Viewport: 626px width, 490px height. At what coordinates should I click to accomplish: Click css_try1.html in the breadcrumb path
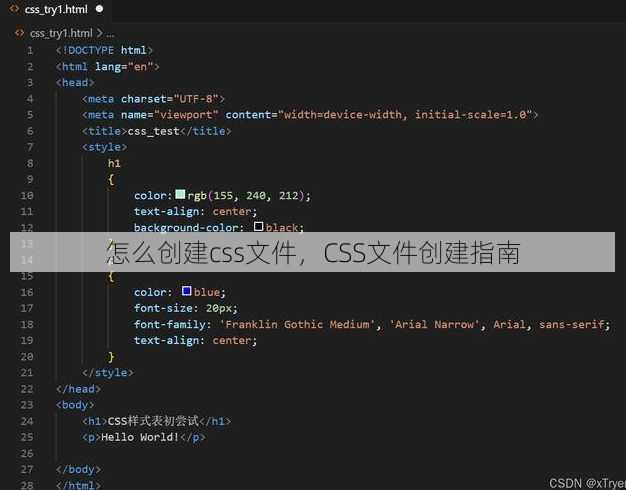[61, 33]
